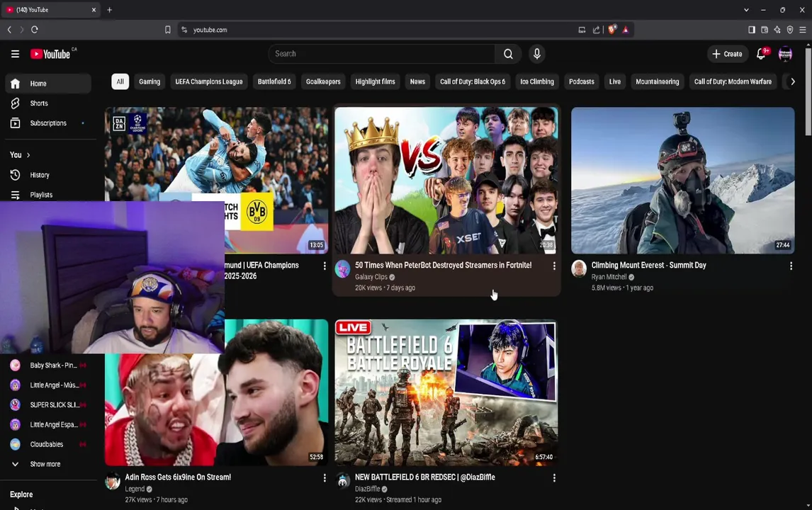The image size is (812, 510).
Task: Click the Brave shields icon
Action: (611, 30)
